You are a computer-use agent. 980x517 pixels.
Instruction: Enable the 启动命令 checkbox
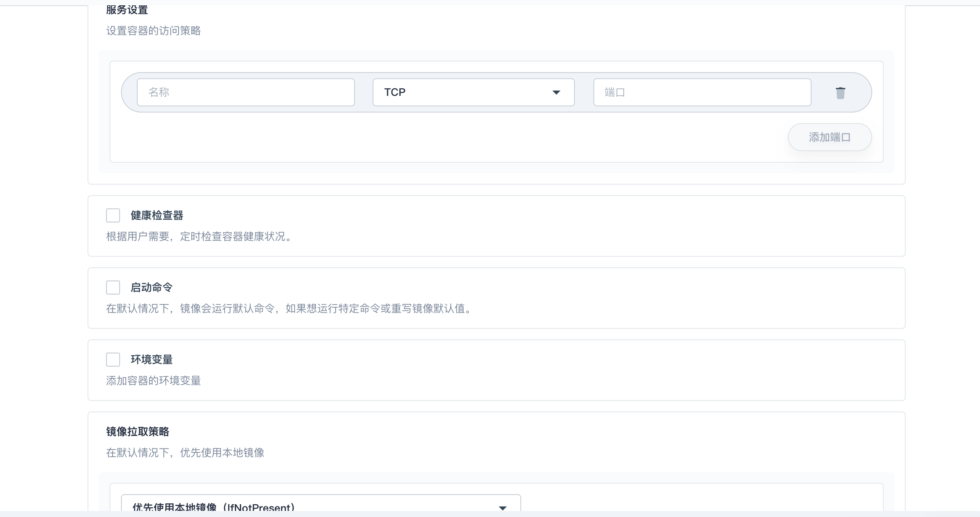113,288
